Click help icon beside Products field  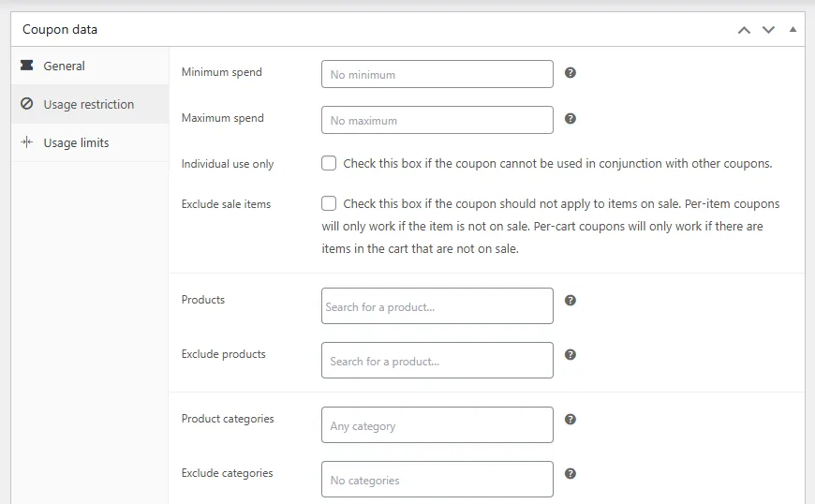coord(570,301)
